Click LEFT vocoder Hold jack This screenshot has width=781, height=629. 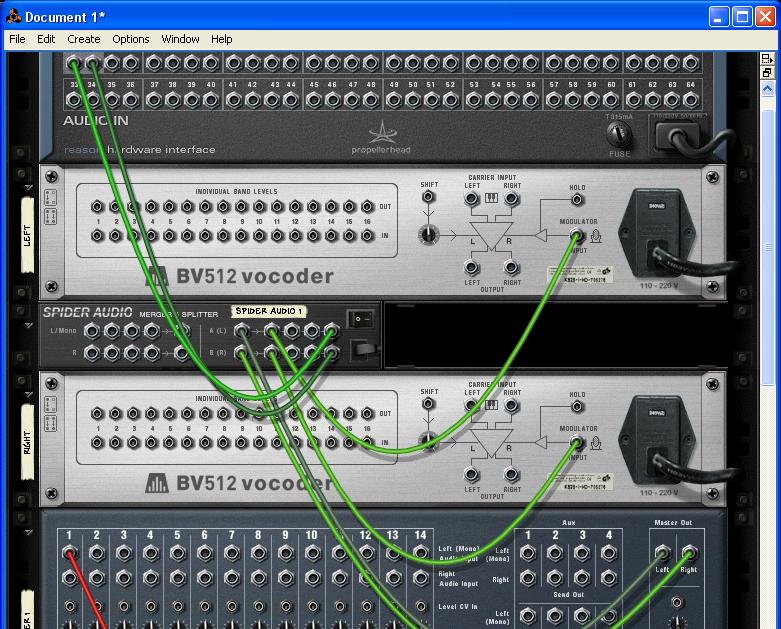[x=577, y=200]
